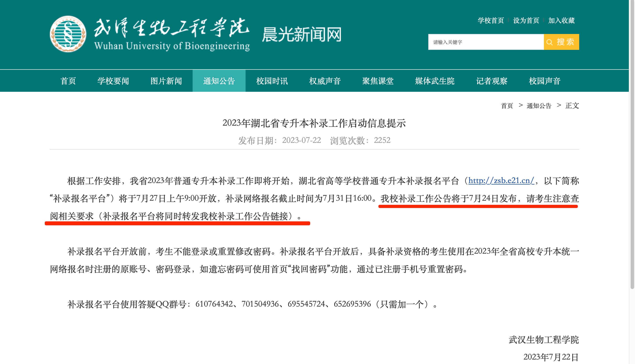Open the 图片新闻 navigation item
The image size is (635, 364).
pos(166,81)
